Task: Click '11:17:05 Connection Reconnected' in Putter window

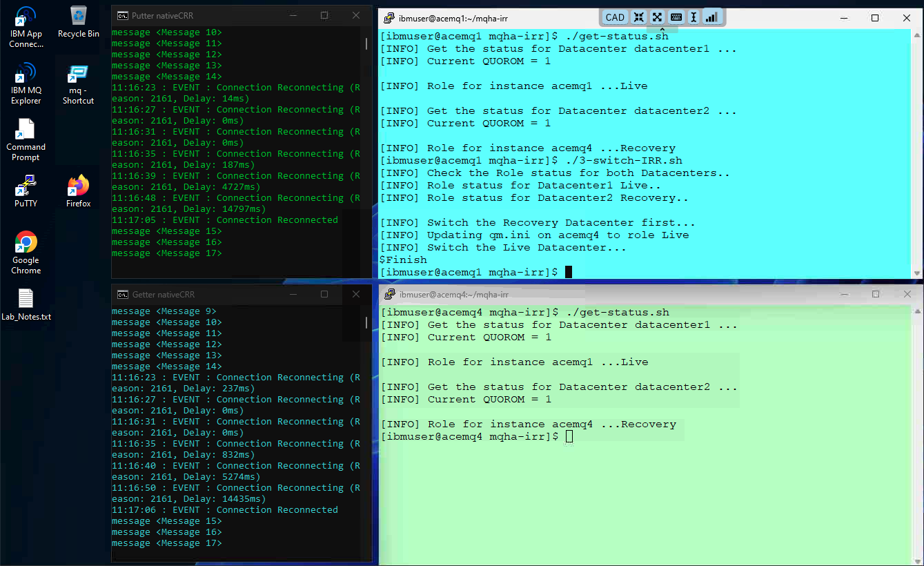Action: coord(225,220)
